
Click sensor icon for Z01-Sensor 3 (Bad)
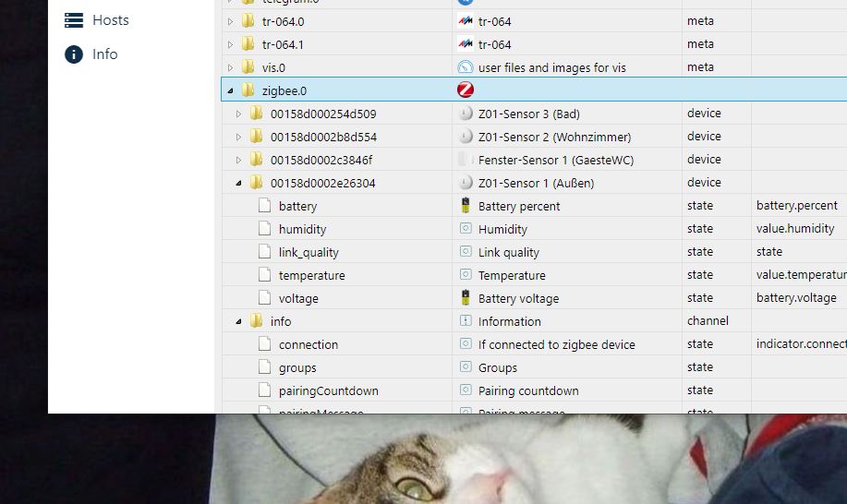pyautogui.click(x=466, y=114)
